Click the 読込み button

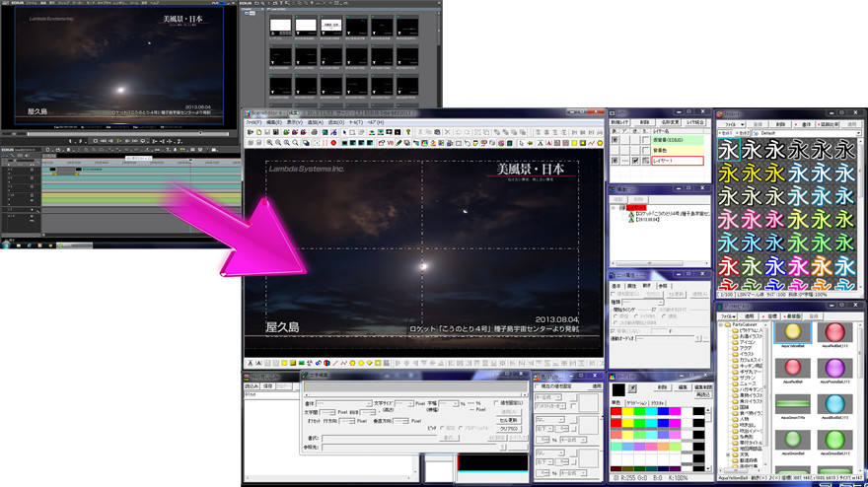coord(252,386)
